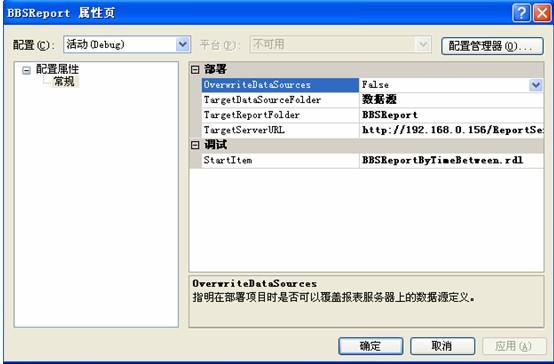Collapse the 配置属性 tree node
The height and width of the screenshot is (364, 554).
point(26,70)
